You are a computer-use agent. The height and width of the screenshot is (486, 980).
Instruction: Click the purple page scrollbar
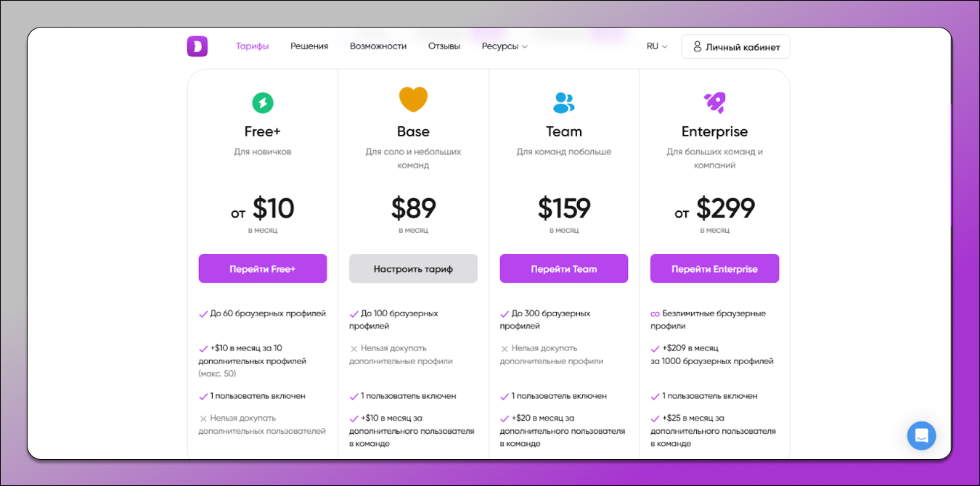click(951, 167)
